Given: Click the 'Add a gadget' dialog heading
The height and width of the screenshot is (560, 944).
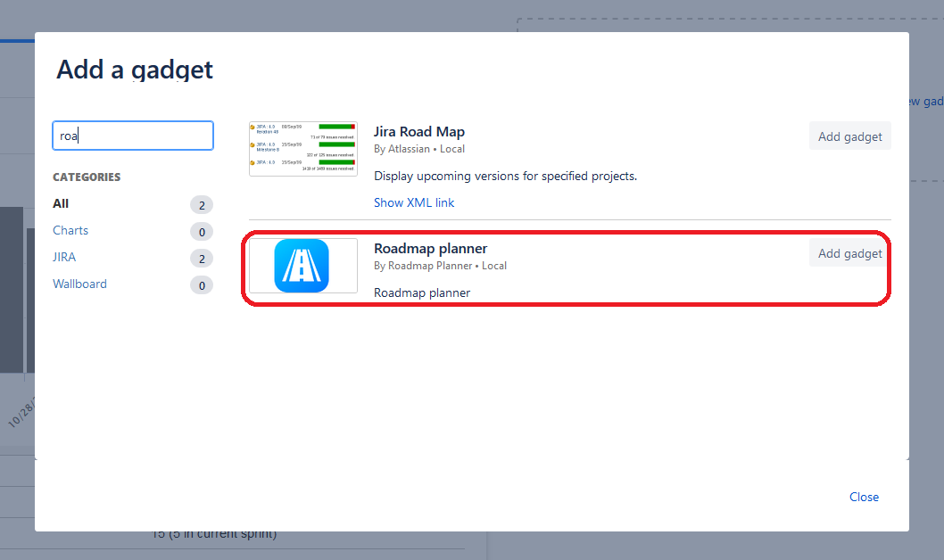Looking at the screenshot, I should [x=135, y=70].
